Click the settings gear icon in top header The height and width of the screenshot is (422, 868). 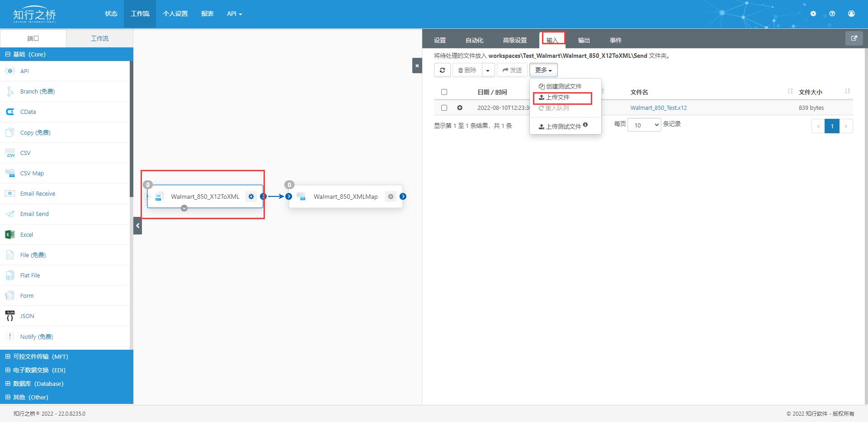(813, 14)
